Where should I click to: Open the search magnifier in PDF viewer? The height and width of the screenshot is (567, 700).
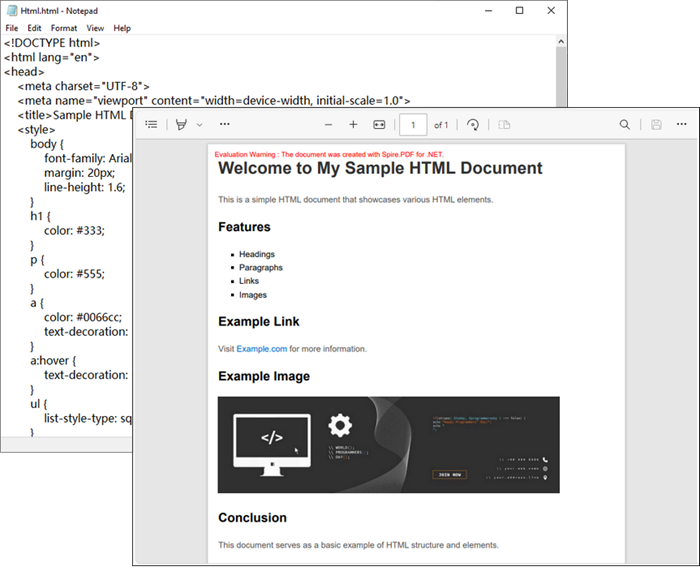click(x=625, y=125)
